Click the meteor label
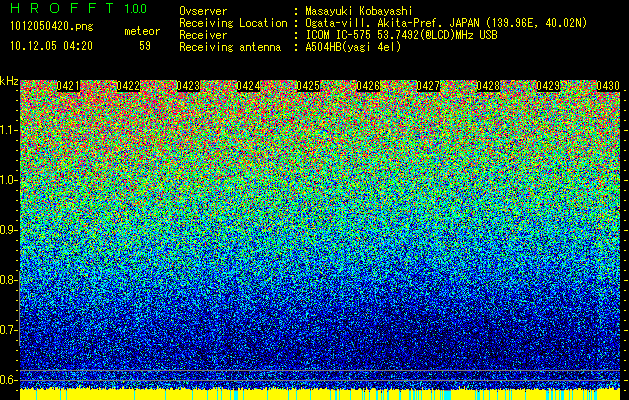 (x=142, y=31)
